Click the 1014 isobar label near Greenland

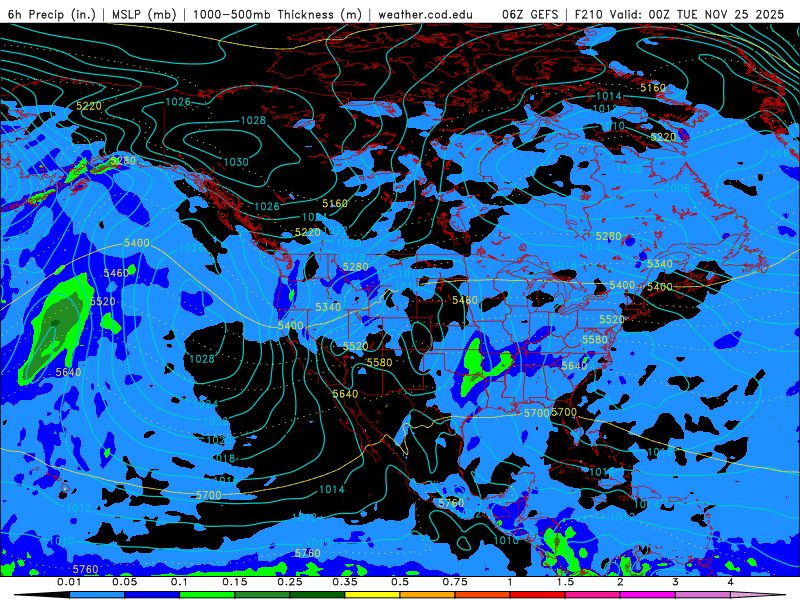click(609, 96)
